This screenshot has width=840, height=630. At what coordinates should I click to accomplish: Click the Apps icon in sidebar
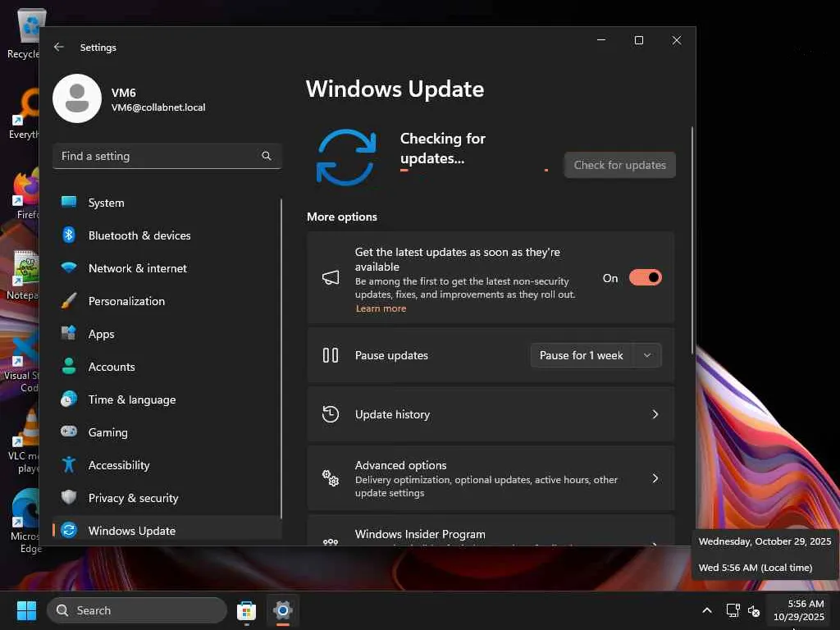pos(69,333)
